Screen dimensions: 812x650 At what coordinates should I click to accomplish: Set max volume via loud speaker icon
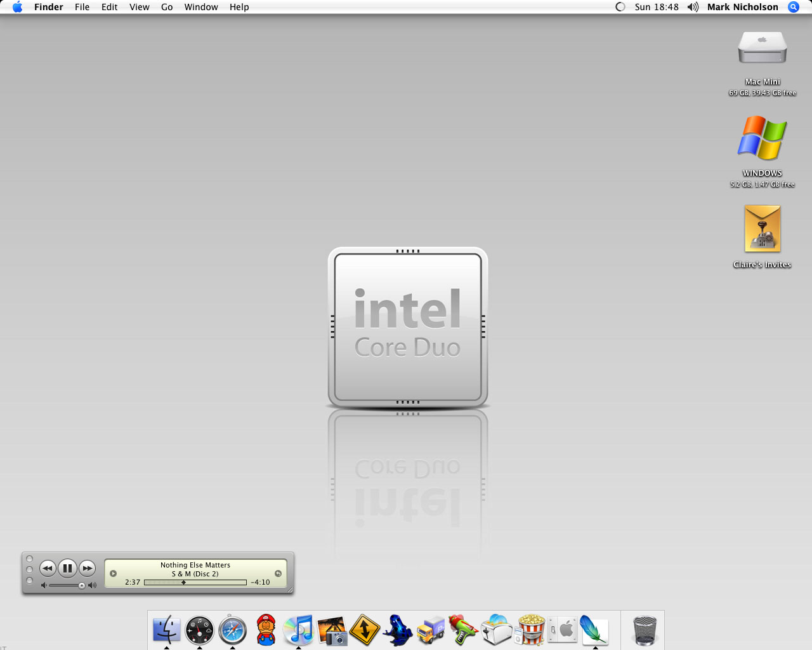click(x=93, y=585)
